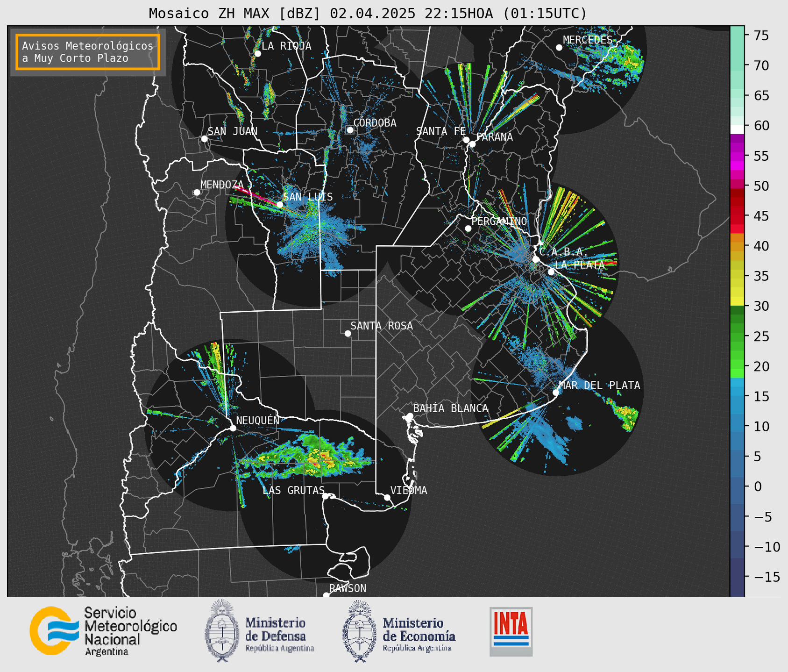Click the LA PLATA city marker dot
788x672 pixels.
[551, 272]
